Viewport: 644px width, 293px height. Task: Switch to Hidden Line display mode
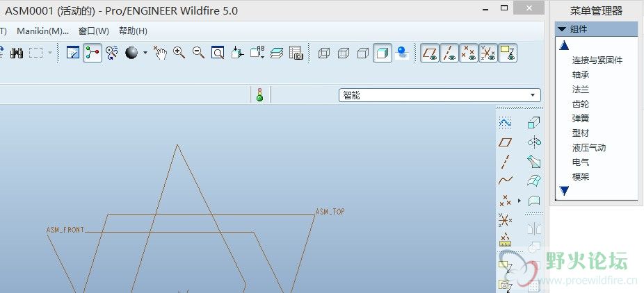(344, 53)
